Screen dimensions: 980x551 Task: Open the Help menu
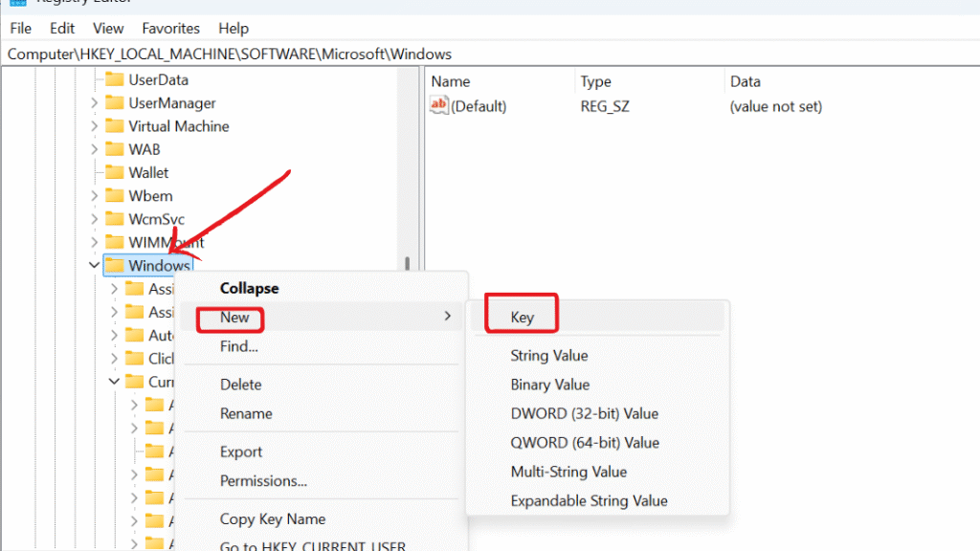pyautogui.click(x=234, y=28)
